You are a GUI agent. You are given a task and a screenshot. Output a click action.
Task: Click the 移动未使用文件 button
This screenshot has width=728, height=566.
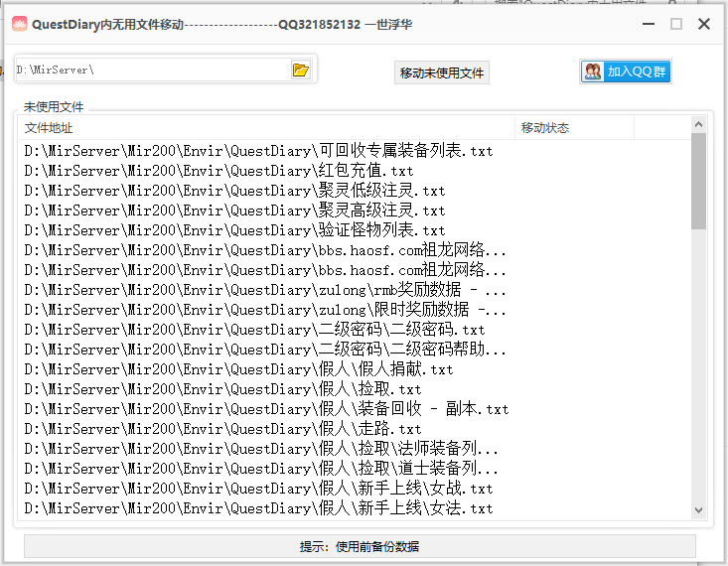(442, 72)
